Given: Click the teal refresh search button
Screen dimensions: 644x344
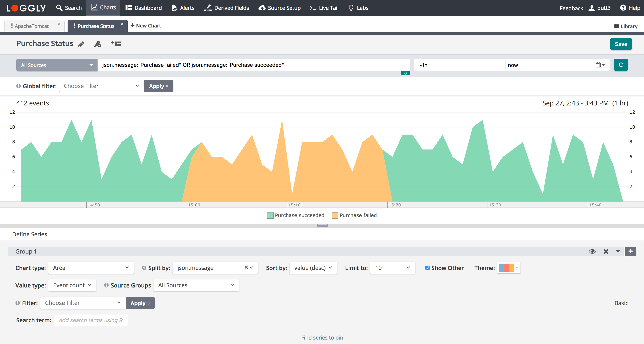Looking at the screenshot, I should pyautogui.click(x=621, y=65).
